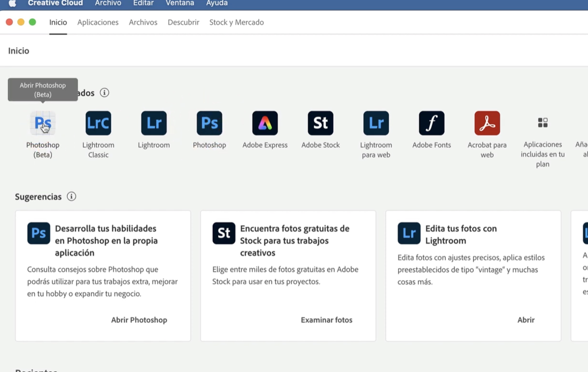The width and height of the screenshot is (588, 372).
Task: Open the Archivo menu in the menu bar
Action: 108,3
